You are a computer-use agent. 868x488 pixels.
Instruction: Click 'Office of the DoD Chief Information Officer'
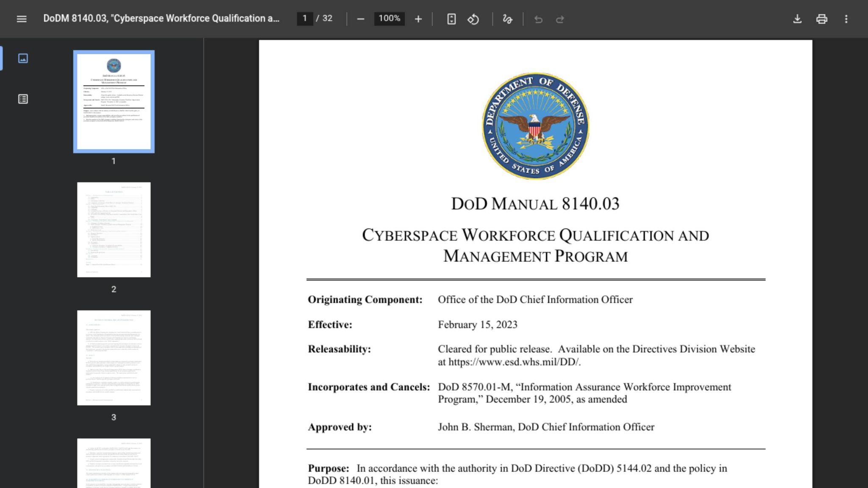tap(535, 300)
